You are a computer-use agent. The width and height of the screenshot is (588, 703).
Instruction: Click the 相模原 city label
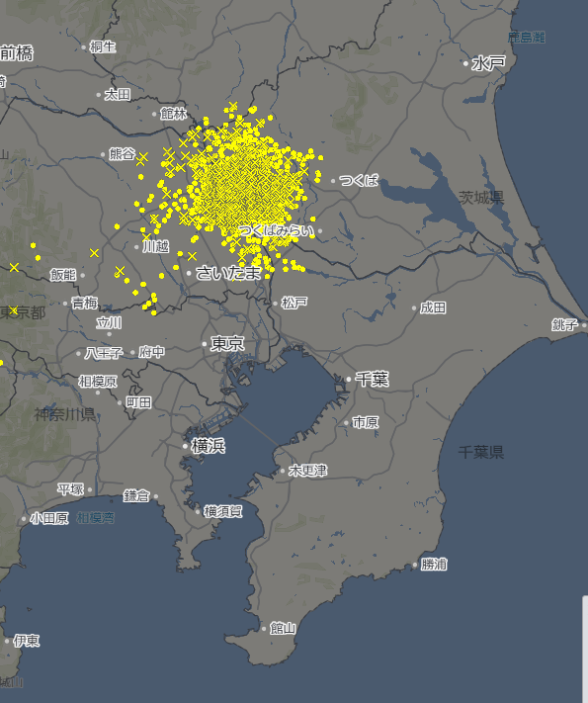98,382
